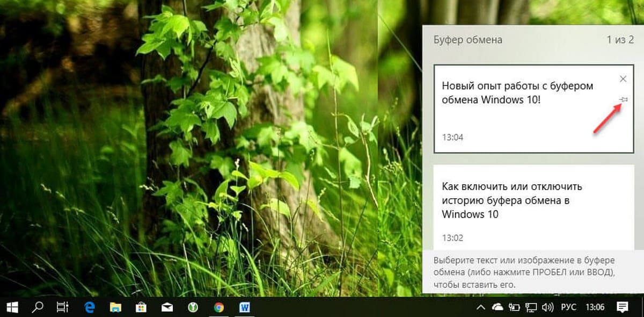Open network settings tray icon
644x317 pixels.
pyautogui.click(x=531, y=307)
